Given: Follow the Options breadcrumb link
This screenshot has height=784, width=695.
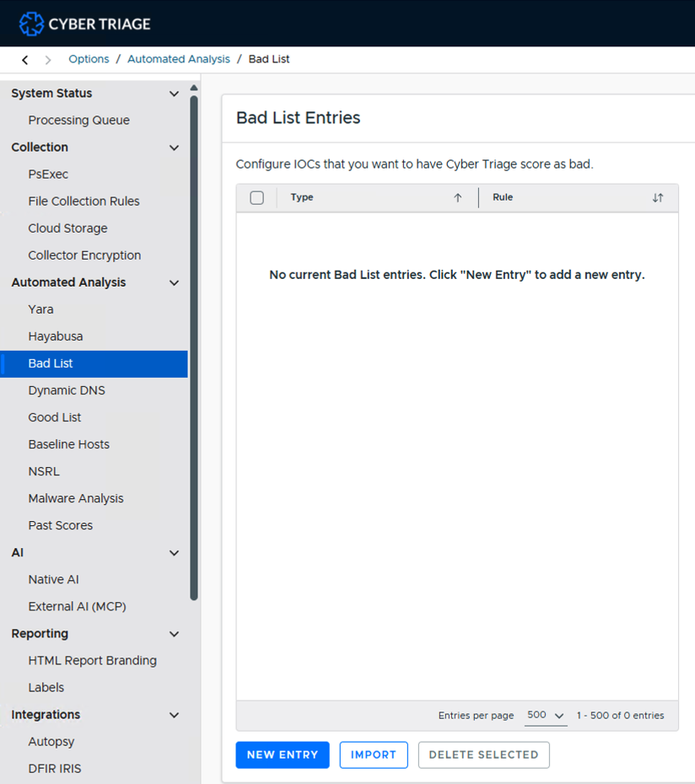Looking at the screenshot, I should 89,59.
